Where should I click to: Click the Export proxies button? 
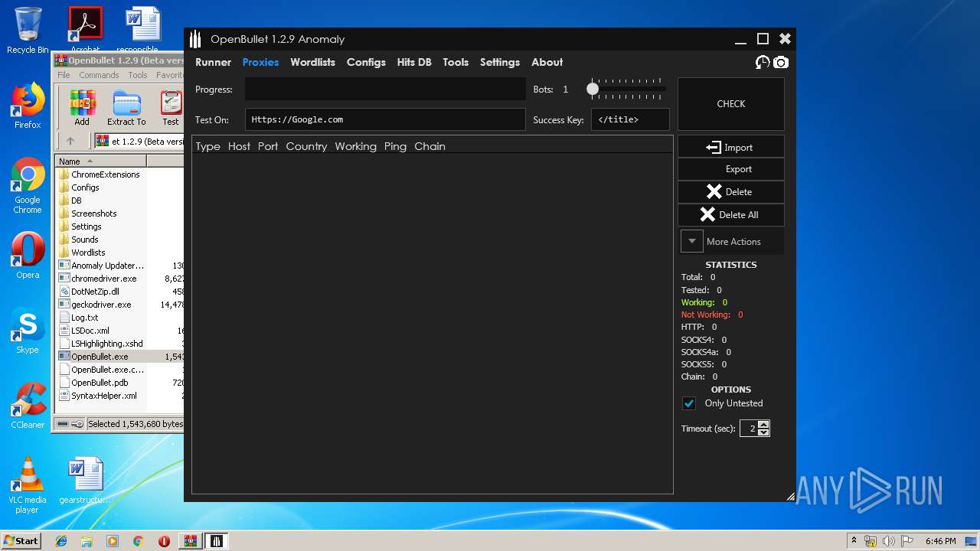click(731, 169)
